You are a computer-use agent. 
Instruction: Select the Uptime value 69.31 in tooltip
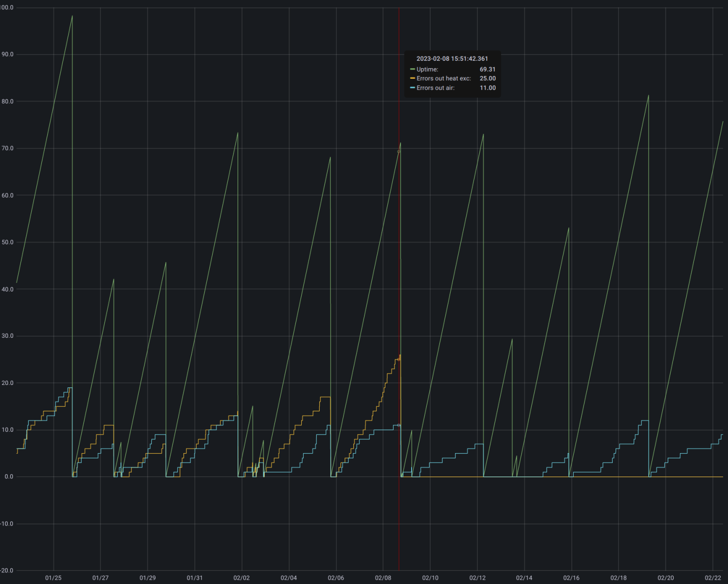click(x=487, y=70)
